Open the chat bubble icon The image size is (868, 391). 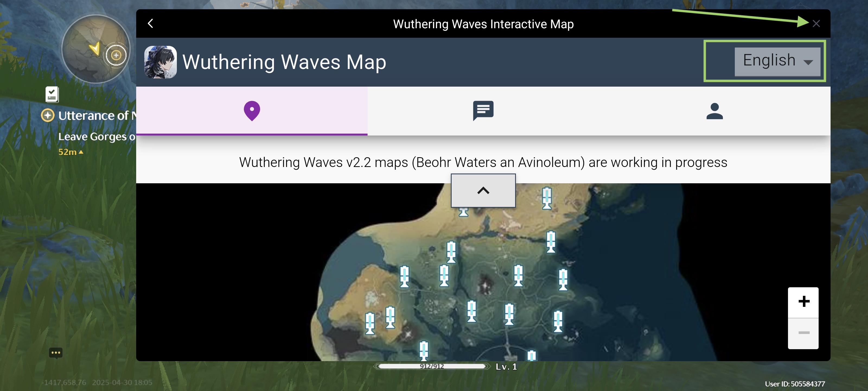(56, 353)
